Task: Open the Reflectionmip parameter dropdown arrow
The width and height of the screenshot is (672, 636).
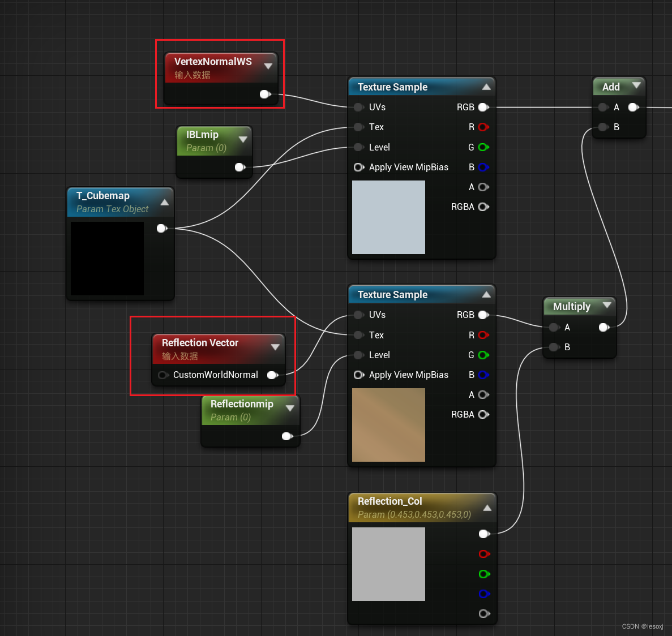Action: pos(290,406)
